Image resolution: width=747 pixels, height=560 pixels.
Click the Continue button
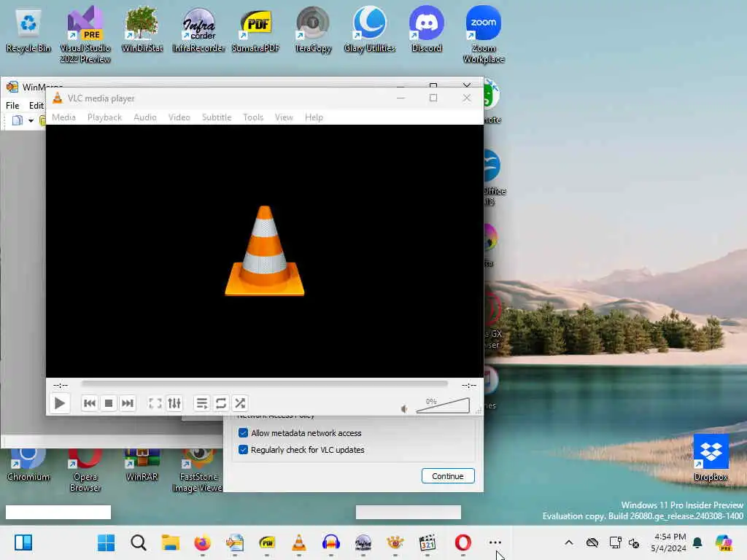[448, 475]
